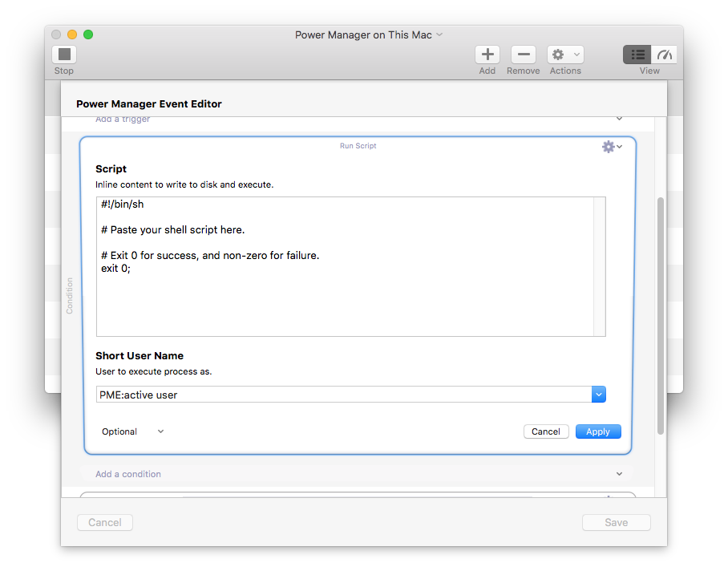Screen dimensions: 728x563
Task: Click the yellow minimize window button
Action: [72, 34]
